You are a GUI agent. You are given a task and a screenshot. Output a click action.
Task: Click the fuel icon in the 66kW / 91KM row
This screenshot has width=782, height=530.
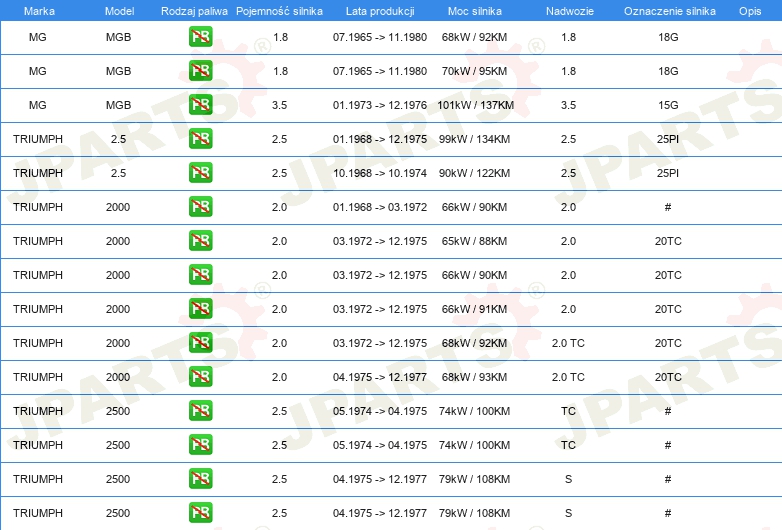coord(200,309)
